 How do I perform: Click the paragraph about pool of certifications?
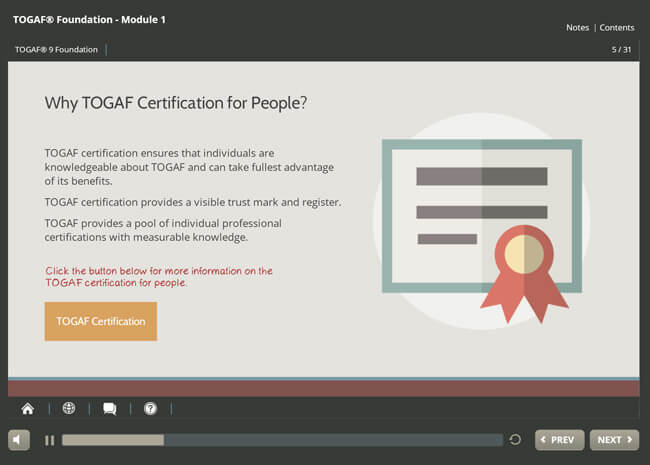(x=163, y=230)
